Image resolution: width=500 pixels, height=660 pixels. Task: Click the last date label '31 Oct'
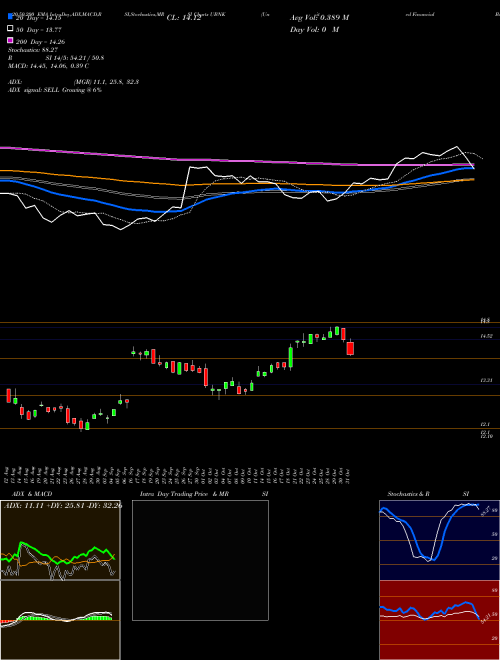click(348, 475)
